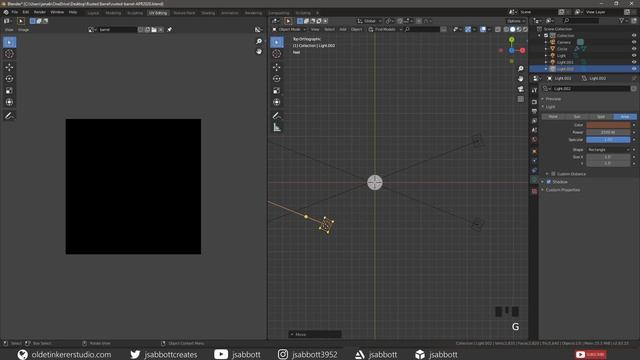640x360 pixels.
Task: Open the Edit menu
Action: click(x=26, y=12)
